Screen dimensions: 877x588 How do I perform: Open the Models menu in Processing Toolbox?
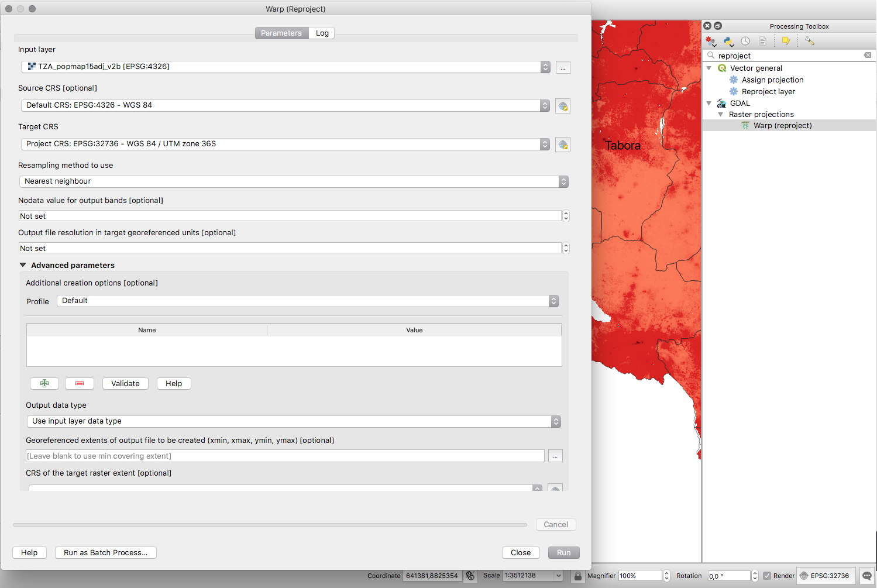711,41
